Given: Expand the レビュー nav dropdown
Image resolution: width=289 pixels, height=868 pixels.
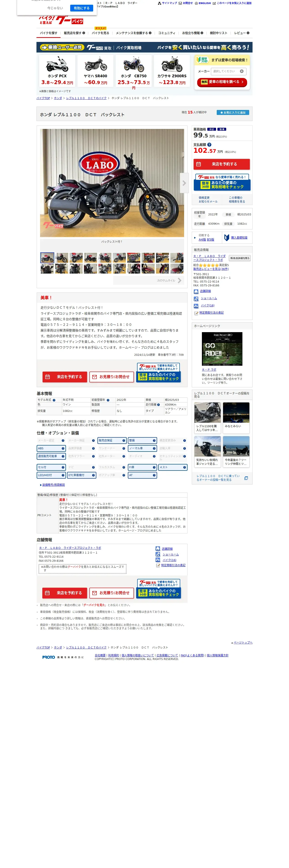Looking at the screenshot, I should 242,33.
